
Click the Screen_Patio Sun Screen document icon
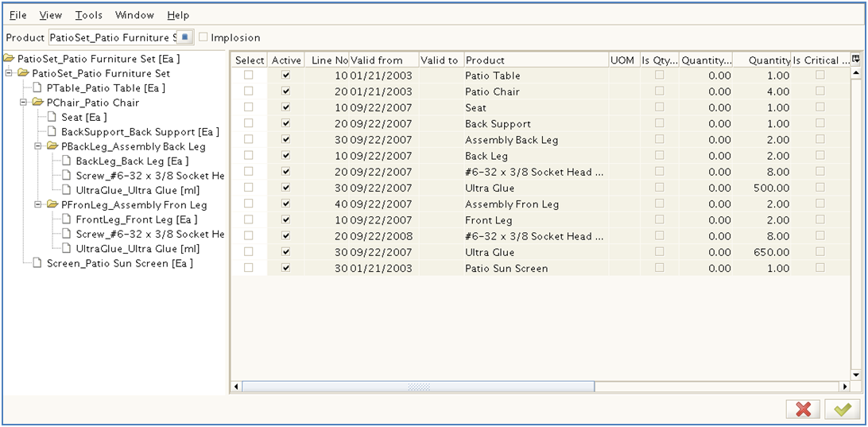[37, 263]
